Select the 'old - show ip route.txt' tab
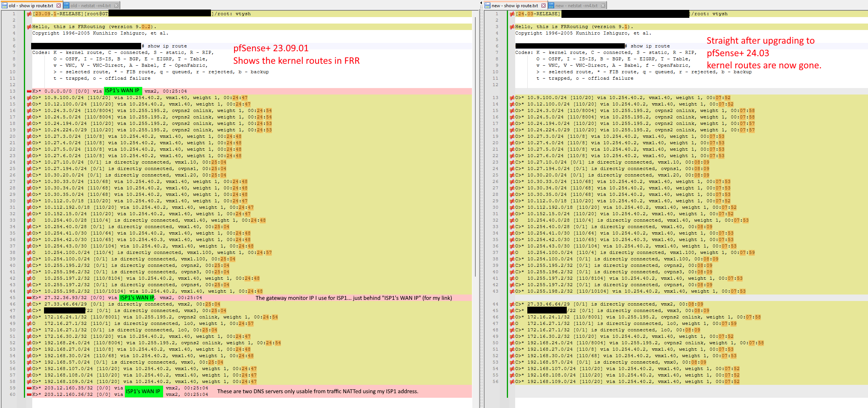This screenshot has height=408, width=868. (x=31, y=5)
